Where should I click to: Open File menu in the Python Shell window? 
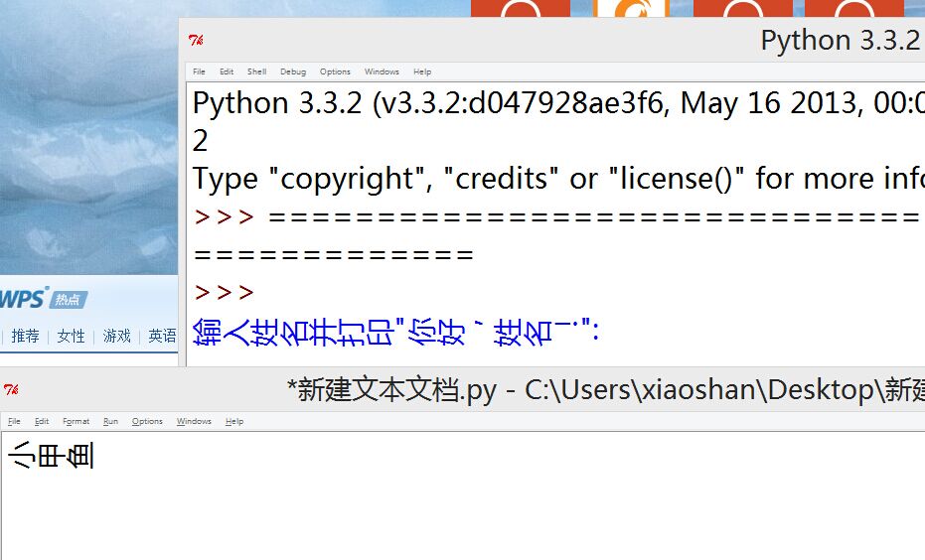point(199,71)
